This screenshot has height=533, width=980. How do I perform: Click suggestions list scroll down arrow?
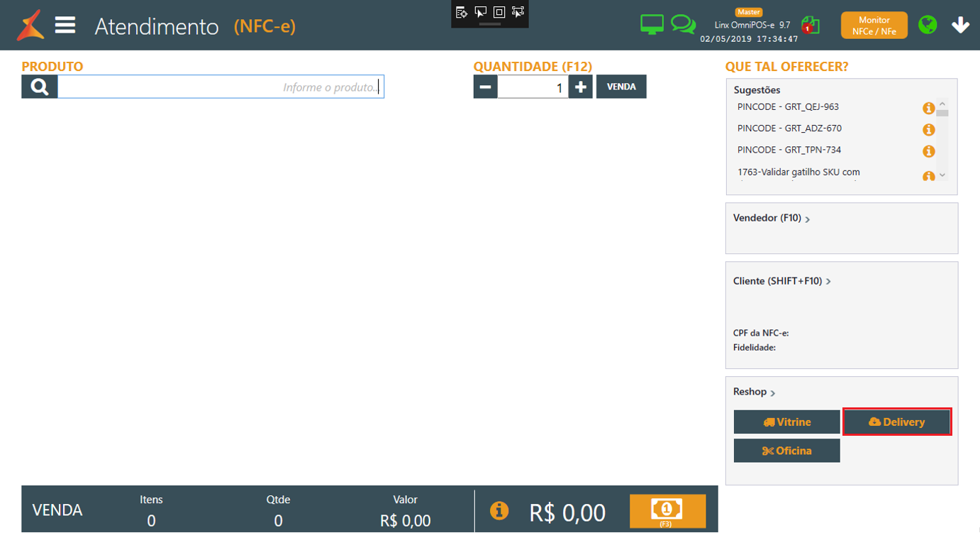(942, 175)
